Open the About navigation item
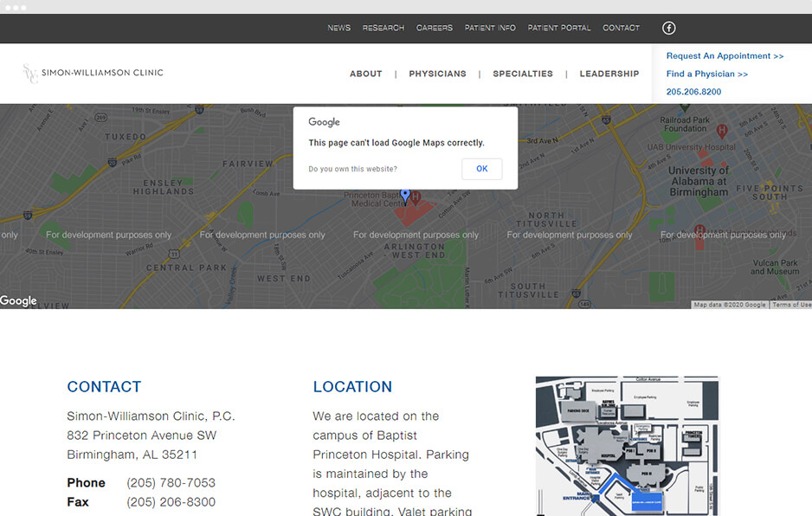The width and height of the screenshot is (812, 516). (x=366, y=74)
